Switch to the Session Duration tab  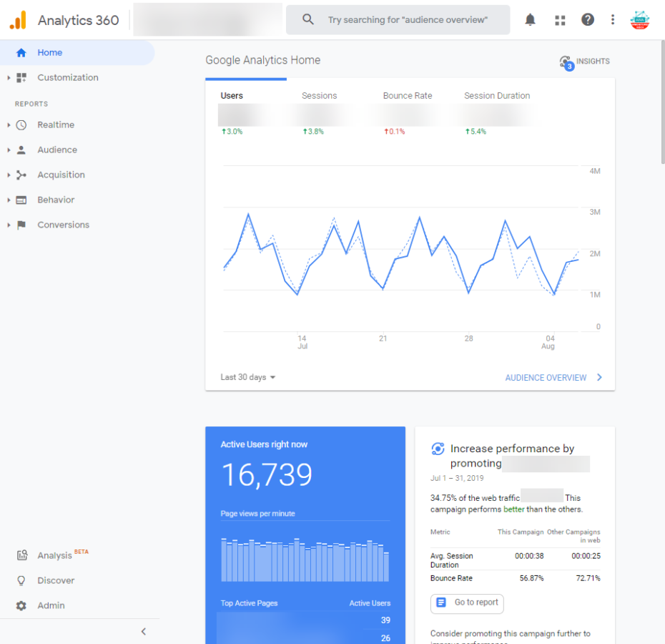click(497, 96)
